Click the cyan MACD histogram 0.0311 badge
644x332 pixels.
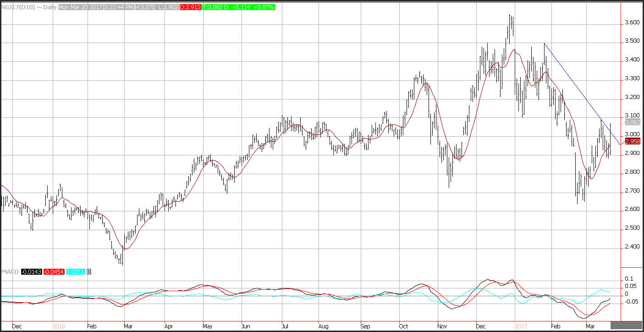76,272
